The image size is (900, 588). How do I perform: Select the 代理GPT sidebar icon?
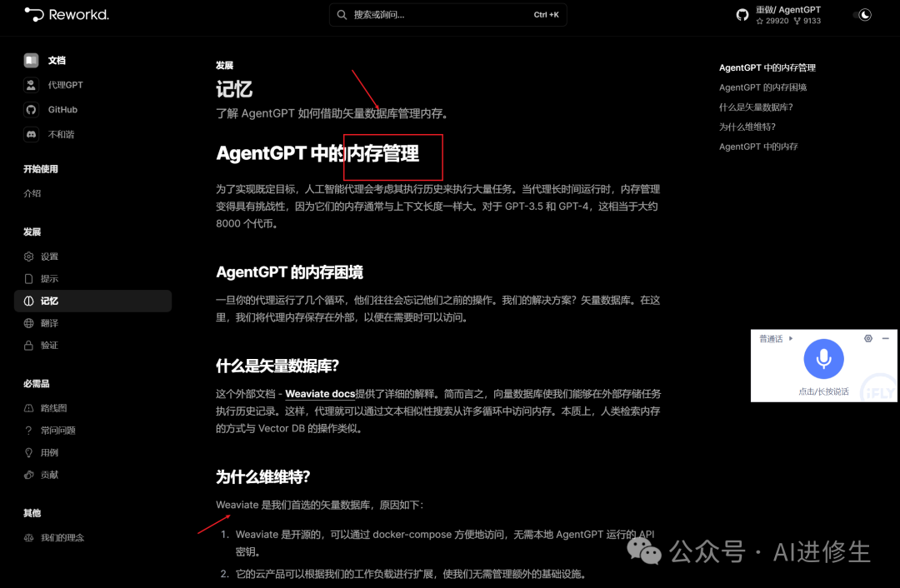click(31, 85)
